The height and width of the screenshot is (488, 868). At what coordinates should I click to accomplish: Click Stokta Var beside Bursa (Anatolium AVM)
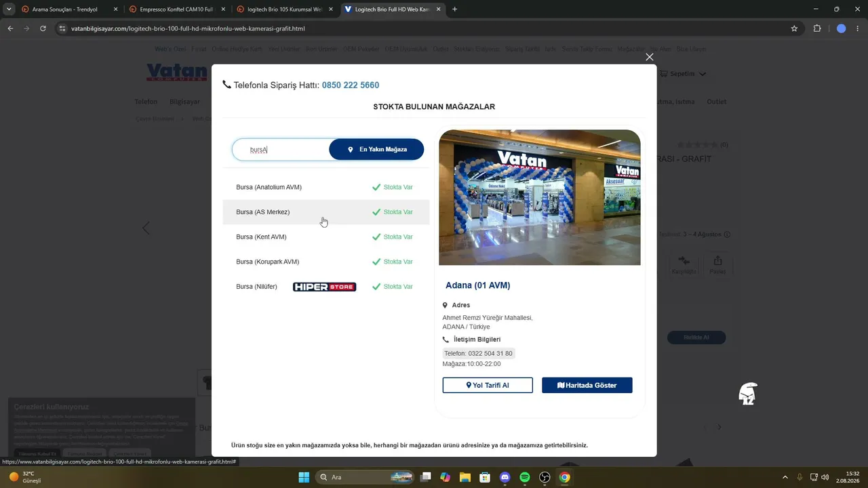pyautogui.click(x=393, y=187)
